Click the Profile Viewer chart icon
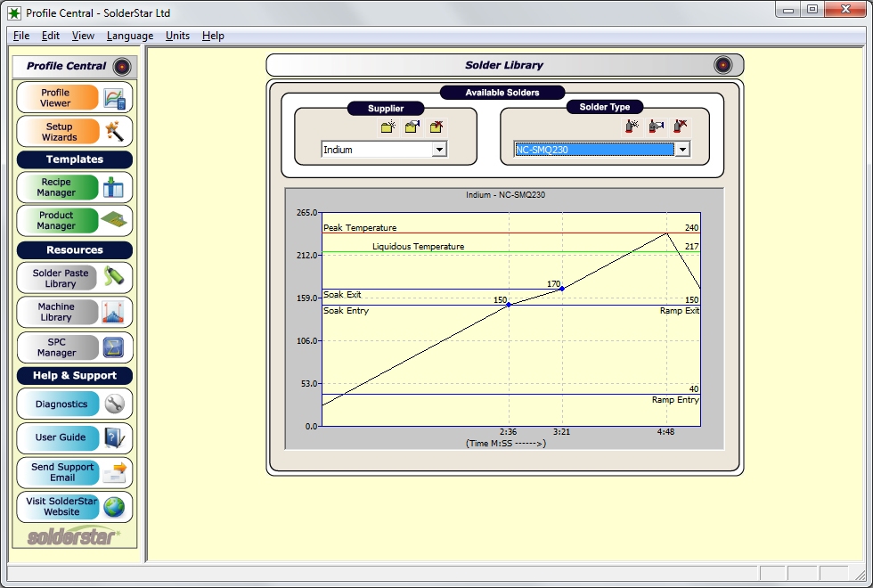 [115, 99]
